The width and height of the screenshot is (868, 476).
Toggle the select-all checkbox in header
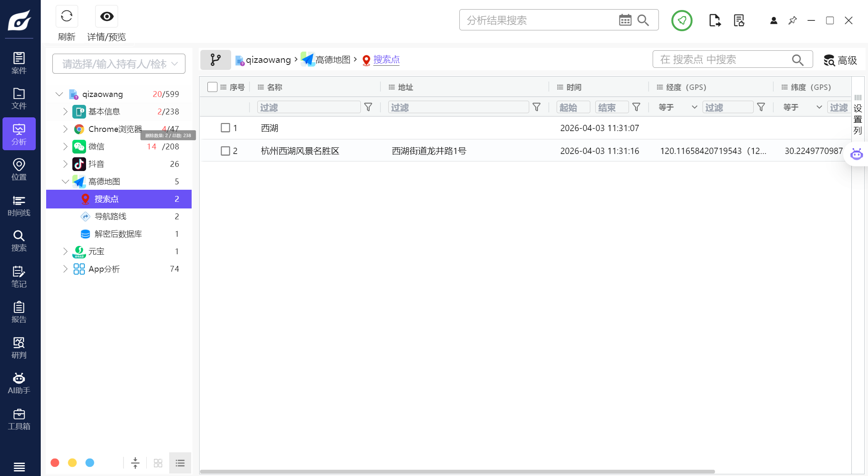[212, 87]
